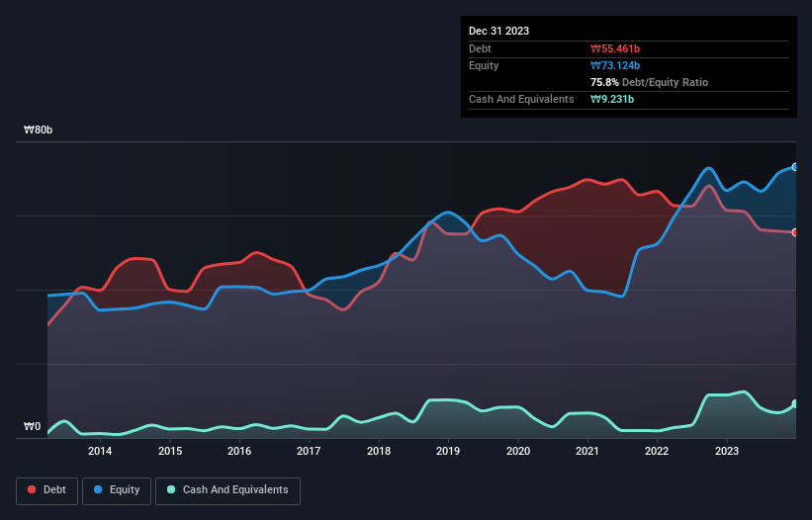The width and height of the screenshot is (812, 520).
Task: Click the ₩9.231b cash value
Action: [612, 99]
